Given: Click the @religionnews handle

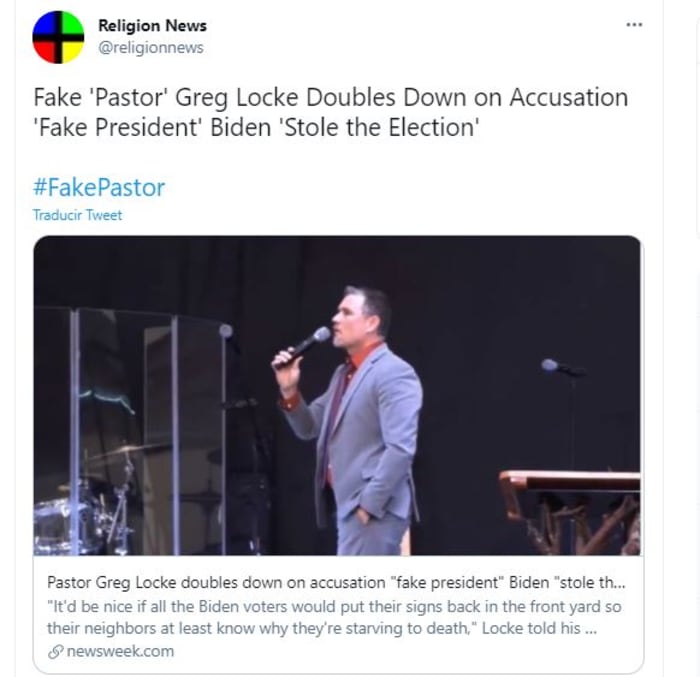Looking at the screenshot, I should coord(150,47).
